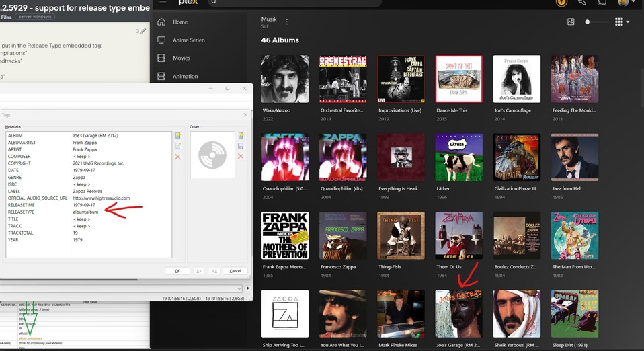Click The Man From Utopia title
Image resolution: width=644 pixels, height=351 pixels.
tap(574, 267)
